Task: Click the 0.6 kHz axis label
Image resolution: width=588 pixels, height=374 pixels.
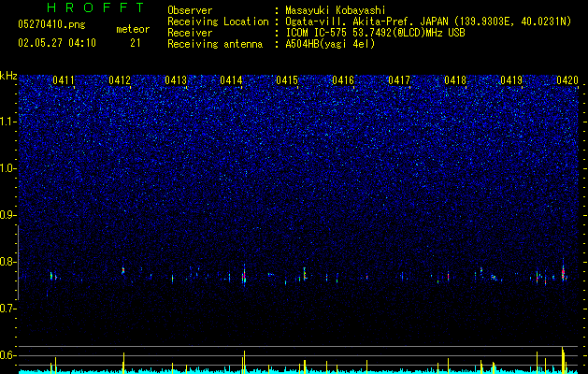Action: tap(8, 355)
